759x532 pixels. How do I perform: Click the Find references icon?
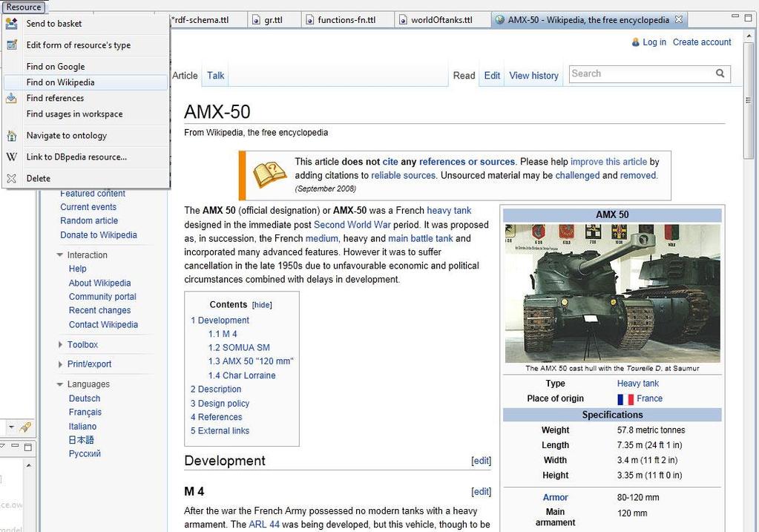tap(12, 98)
